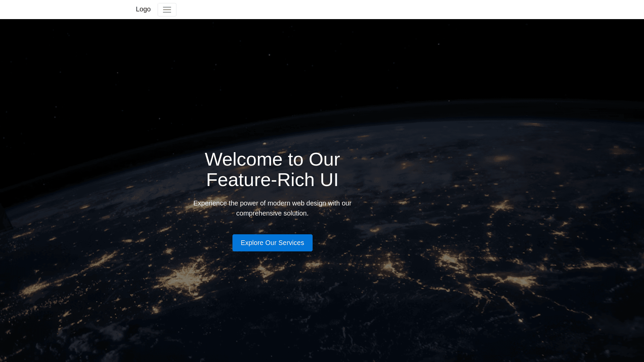Click the word 'UI' in the headline
The height and width of the screenshot is (362, 644).
[x=329, y=180]
